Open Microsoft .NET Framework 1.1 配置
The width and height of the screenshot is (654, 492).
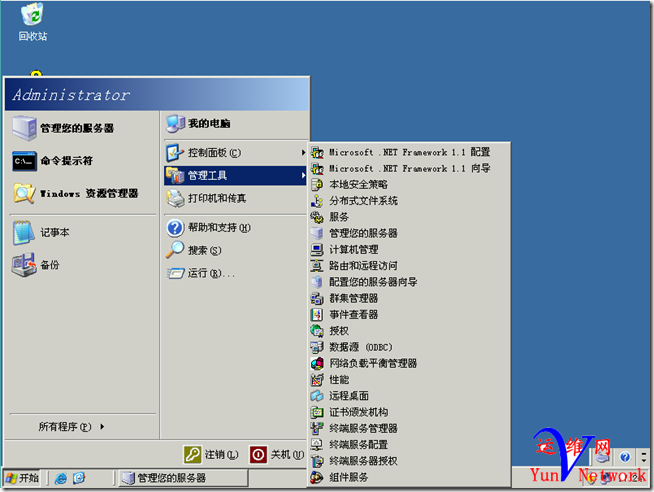pyautogui.click(x=410, y=152)
